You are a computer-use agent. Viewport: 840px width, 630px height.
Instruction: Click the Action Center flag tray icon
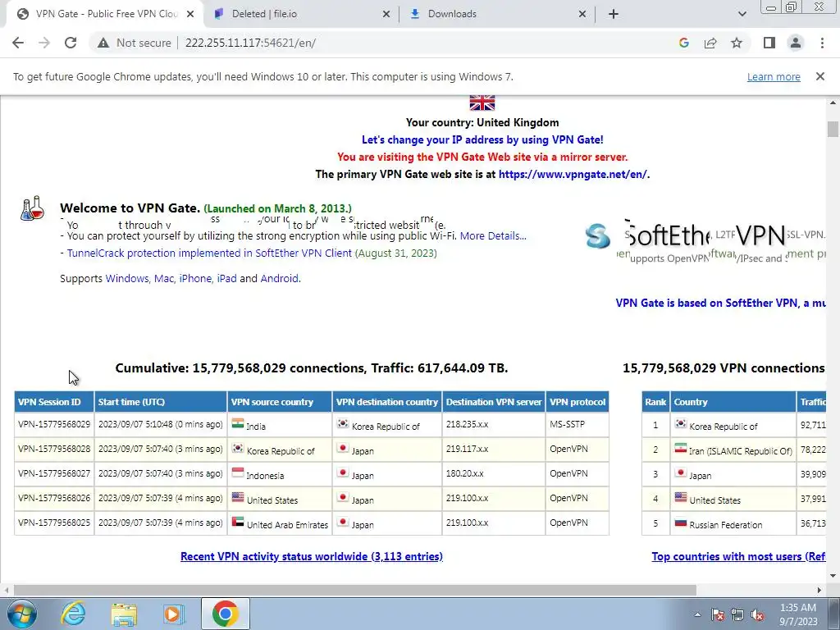coord(718,614)
